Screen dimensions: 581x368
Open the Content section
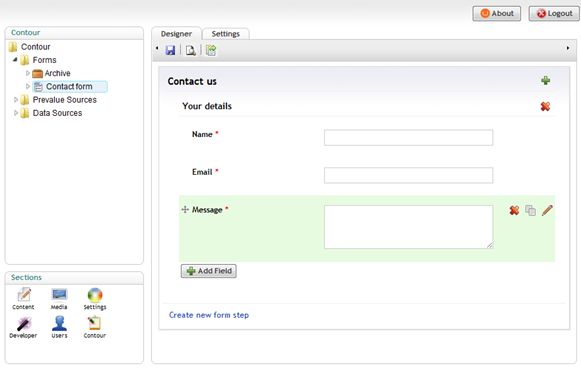point(23,299)
